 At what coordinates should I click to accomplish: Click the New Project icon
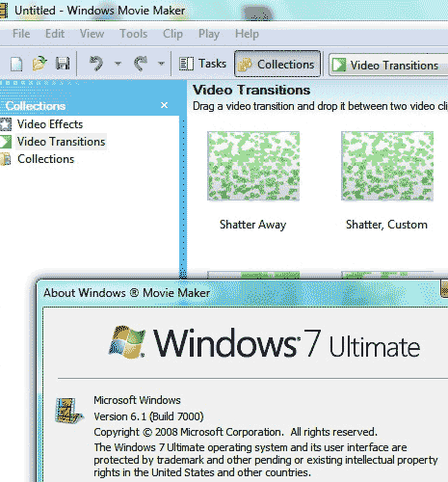pyautogui.click(x=16, y=64)
